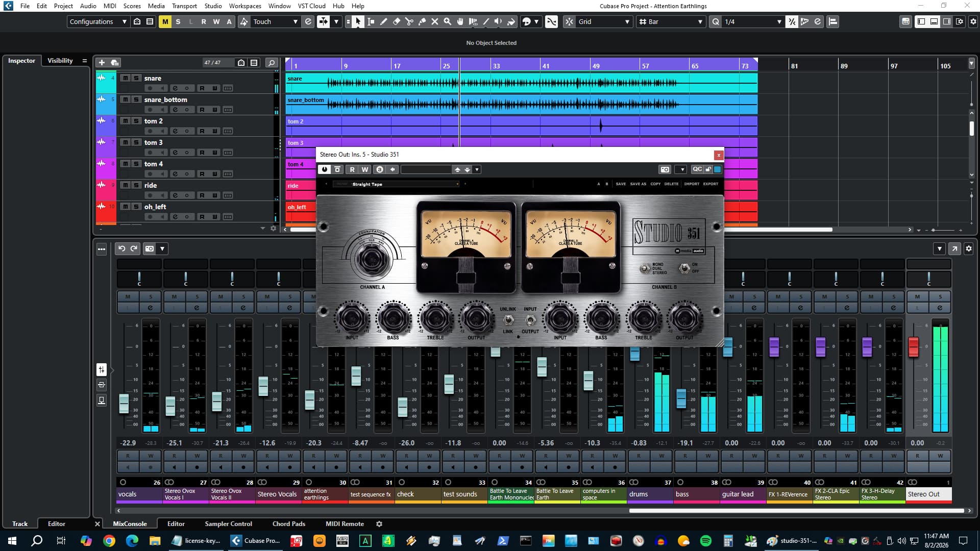Open Google Chrome from the taskbar

pos(109,541)
